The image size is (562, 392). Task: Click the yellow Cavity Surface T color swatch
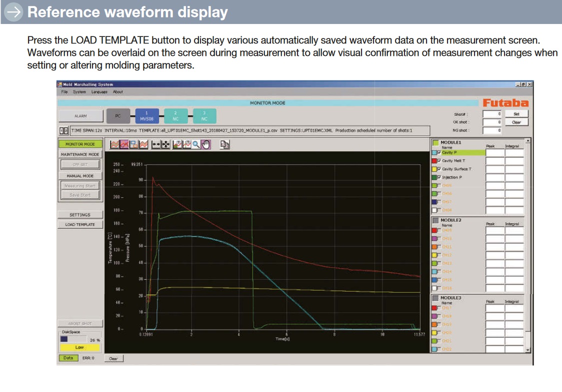point(434,169)
